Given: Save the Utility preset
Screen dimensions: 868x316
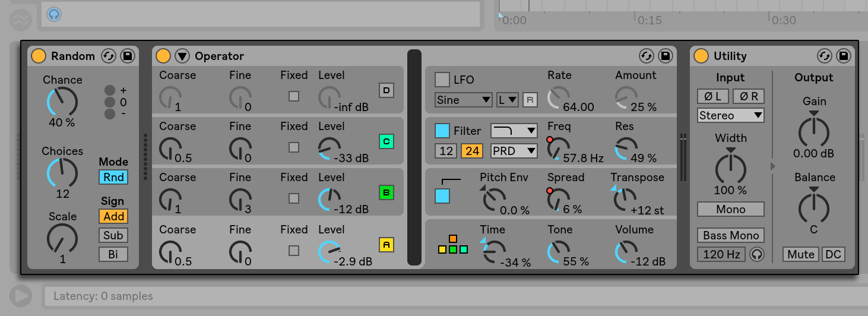Looking at the screenshot, I should [x=844, y=56].
